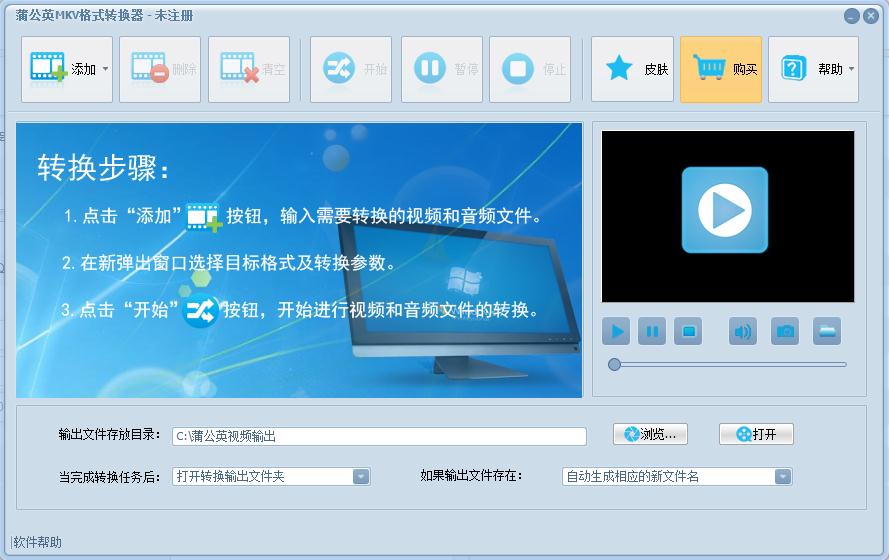Stop conversion with the 停止 button

530,69
